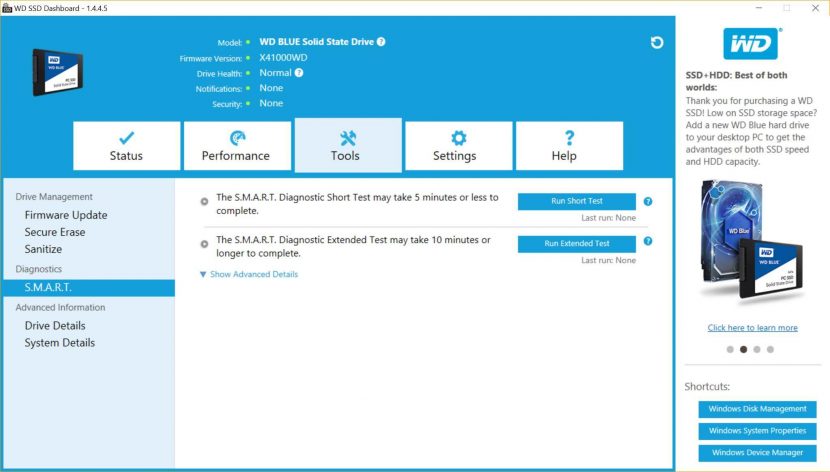The width and height of the screenshot is (830, 472).
Task: Open Firmware Update in Drive Management
Action: click(x=66, y=215)
